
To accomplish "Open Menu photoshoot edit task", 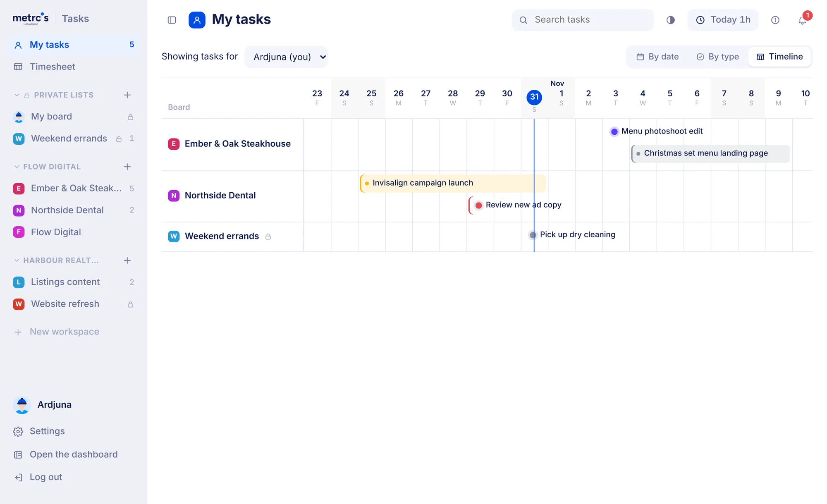I will 657,131.
